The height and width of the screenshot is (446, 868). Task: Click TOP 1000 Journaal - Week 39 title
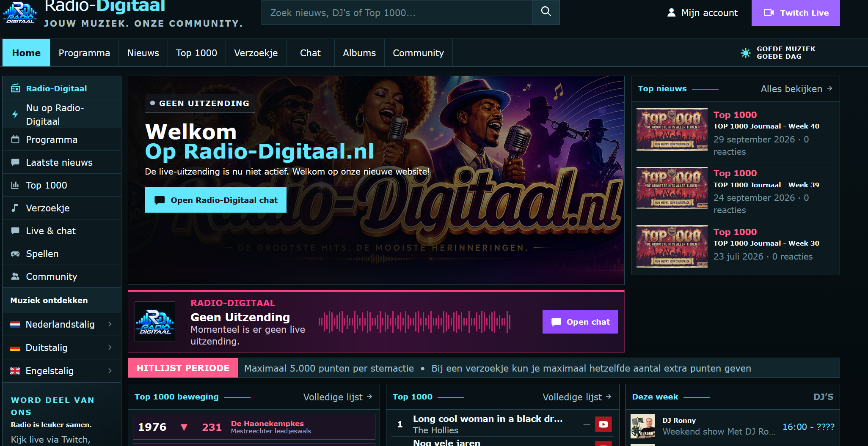pyautogui.click(x=766, y=185)
